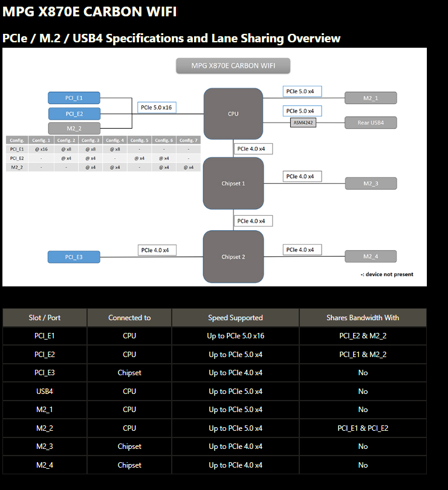448x490 pixels.
Task: Click the ASM4242 controller box
Action: coord(304,123)
